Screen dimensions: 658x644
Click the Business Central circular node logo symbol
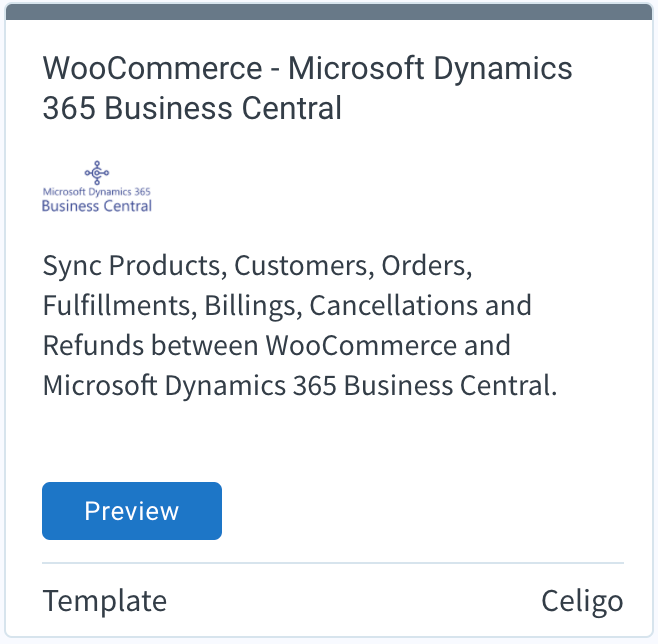coord(97,172)
